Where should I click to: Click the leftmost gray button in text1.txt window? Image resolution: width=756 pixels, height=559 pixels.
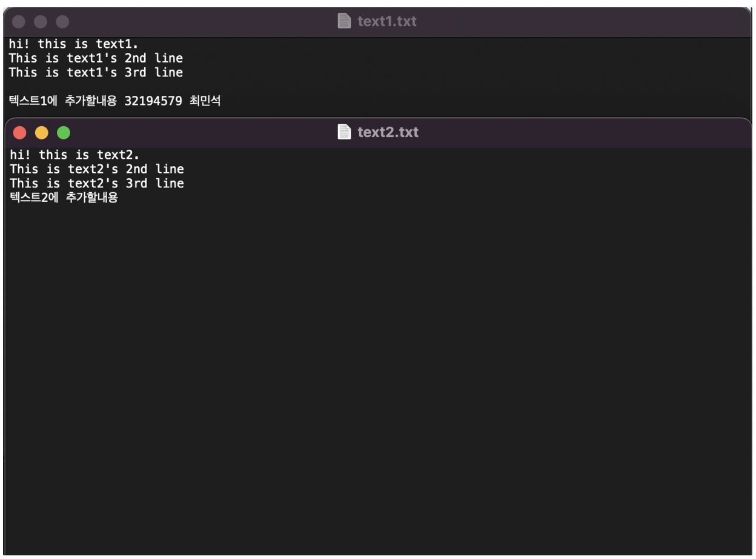[19, 22]
